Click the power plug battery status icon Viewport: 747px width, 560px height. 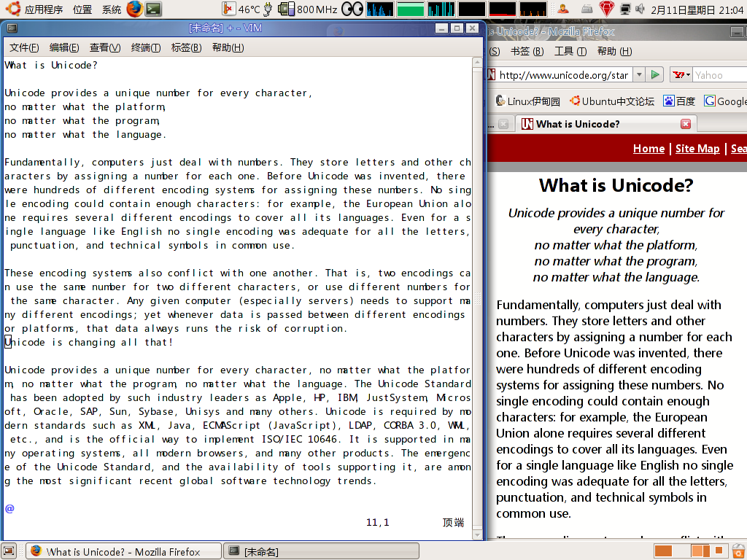point(268,9)
